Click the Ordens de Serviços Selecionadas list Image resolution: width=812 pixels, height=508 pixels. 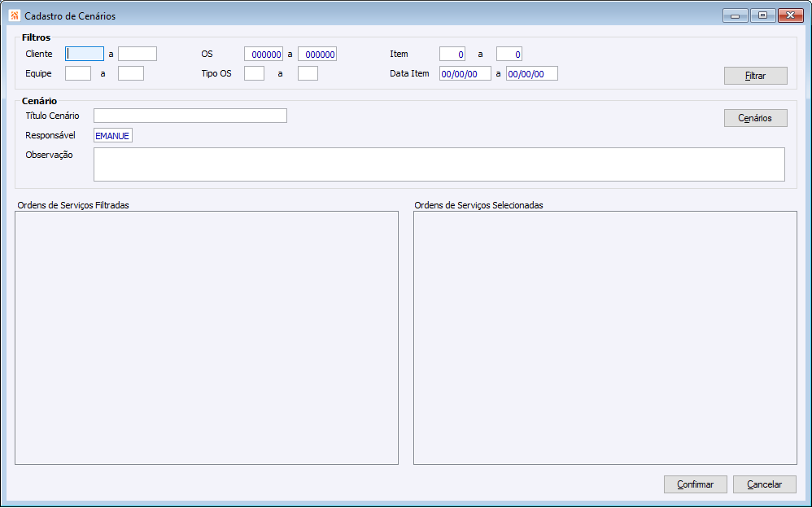(605, 338)
